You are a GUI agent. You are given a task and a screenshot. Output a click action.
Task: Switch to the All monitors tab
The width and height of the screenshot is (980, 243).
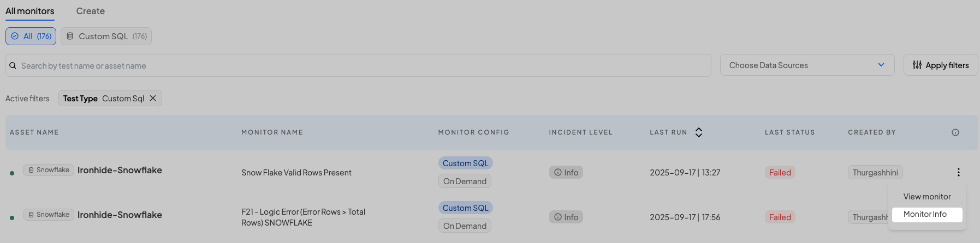[x=30, y=11]
